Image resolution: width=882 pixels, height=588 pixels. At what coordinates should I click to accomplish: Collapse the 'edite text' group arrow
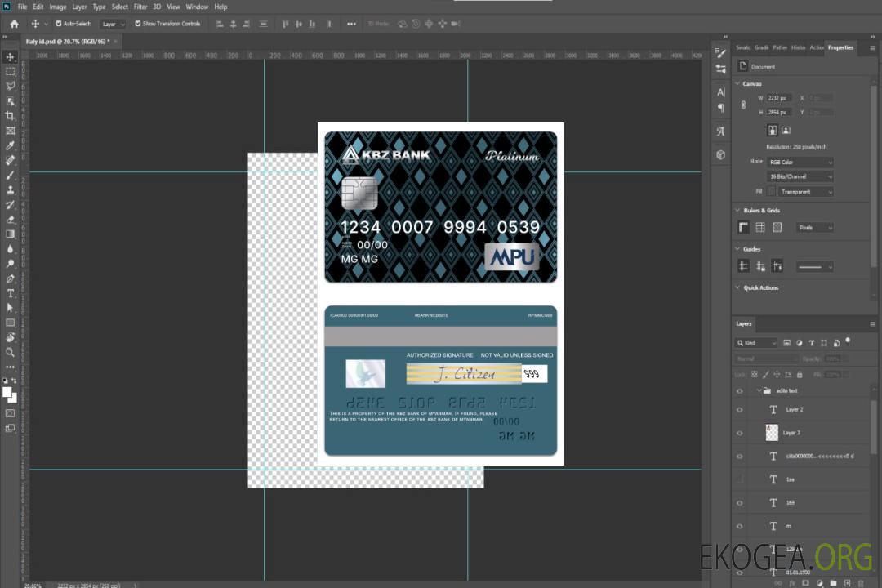(x=759, y=390)
